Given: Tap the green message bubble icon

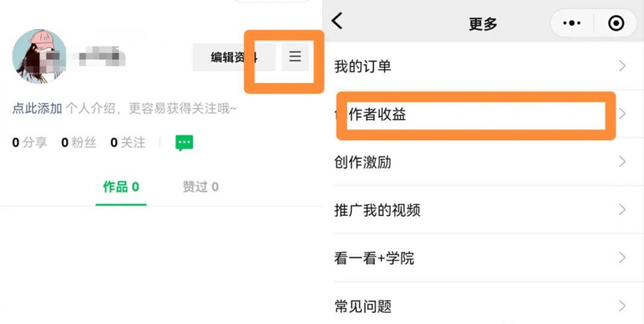Looking at the screenshot, I should click(x=184, y=143).
